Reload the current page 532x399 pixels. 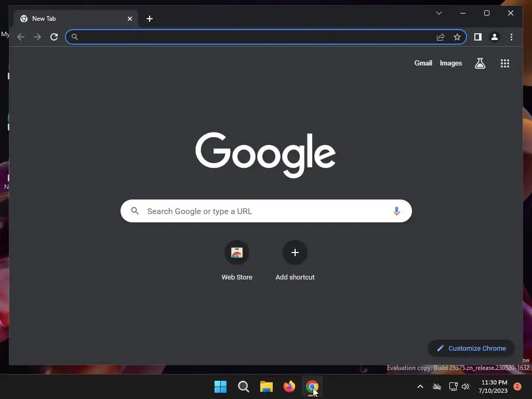coord(54,37)
